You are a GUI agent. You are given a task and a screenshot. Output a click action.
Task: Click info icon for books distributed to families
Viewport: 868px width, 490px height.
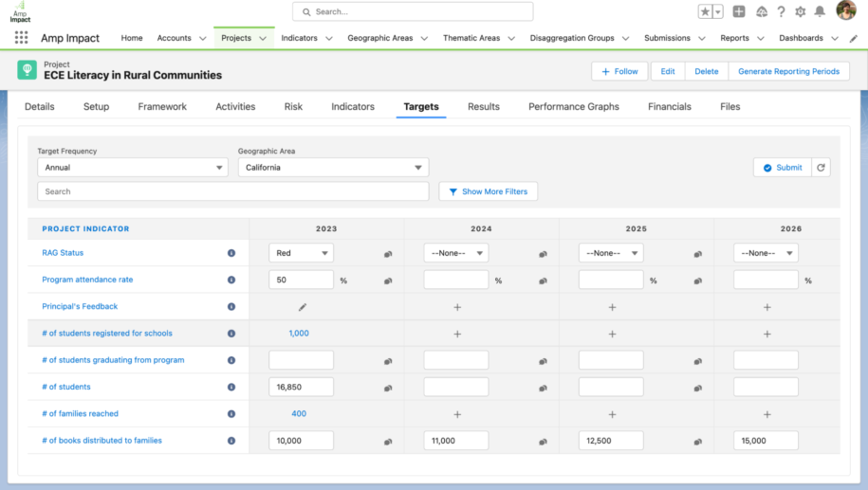231,441
